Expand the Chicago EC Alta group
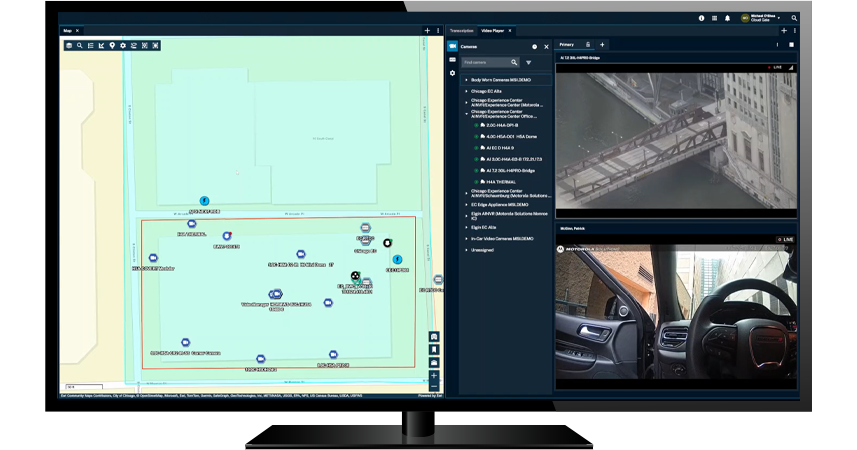This screenshot has width=857, height=450. (466, 91)
